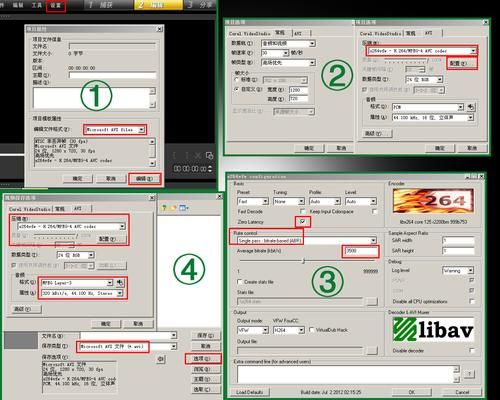
Task: Click the speaker icon beside MPEG Layer-3 format
Action: (120, 283)
